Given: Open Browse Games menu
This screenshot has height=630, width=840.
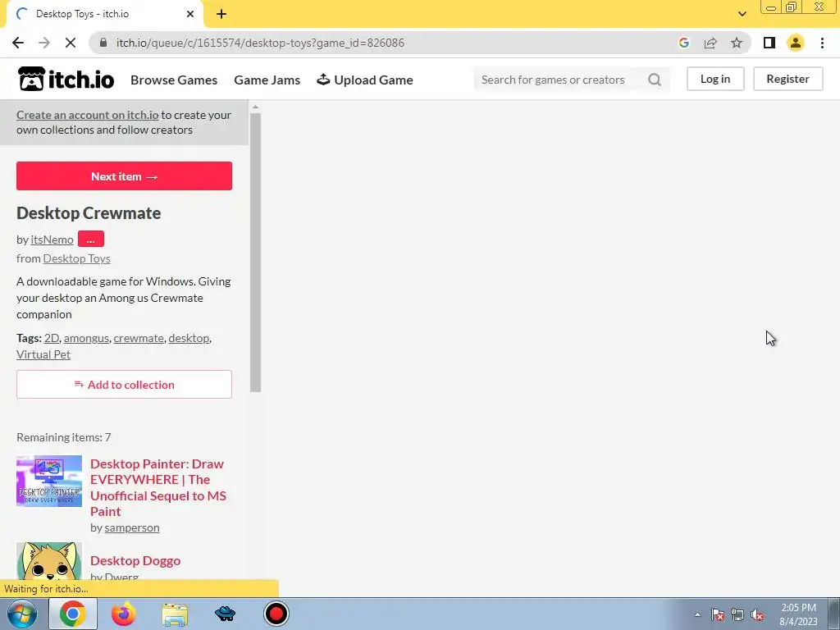Looking at the screenshot, I should click(x=174, y=80).
